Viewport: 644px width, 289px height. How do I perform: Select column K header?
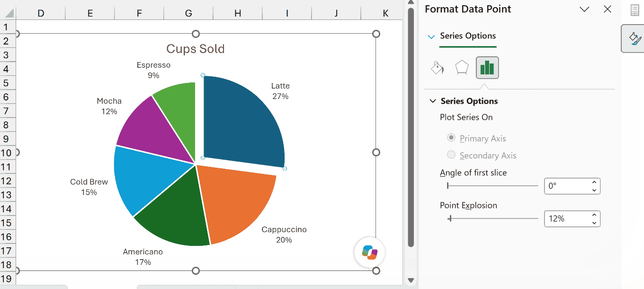(x=385, y=13)
